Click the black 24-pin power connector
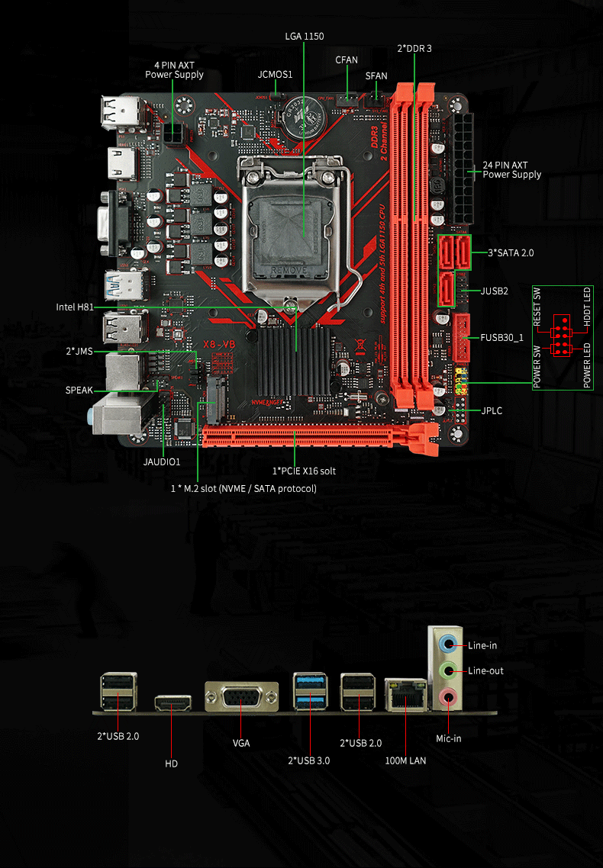The height and width of the screenshot is (868, 603). click(x=463, y=169)
